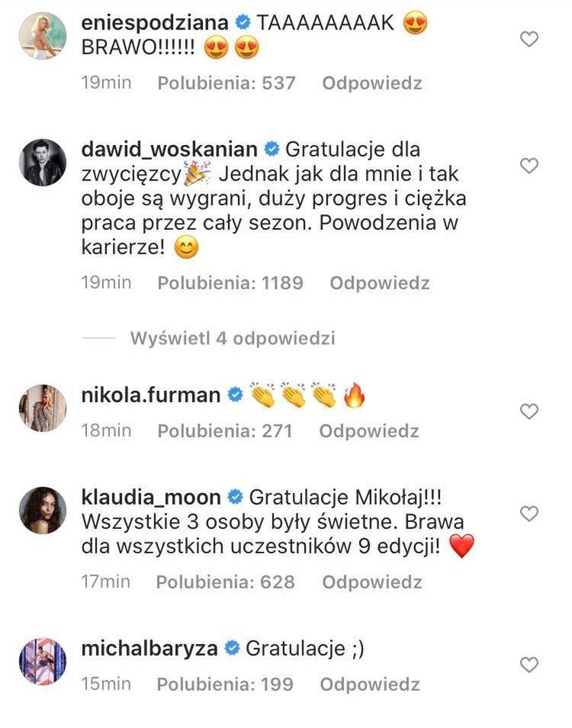Open eniespodziana's profile picture
This screenshot has width=572, height=728.
coord(42,35)
